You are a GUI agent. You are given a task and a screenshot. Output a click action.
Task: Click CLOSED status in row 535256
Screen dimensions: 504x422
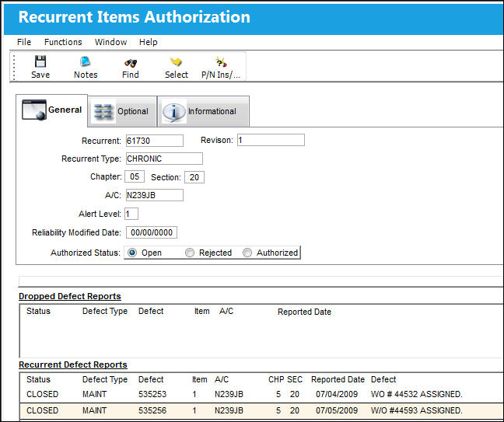[x=43, y=410]
